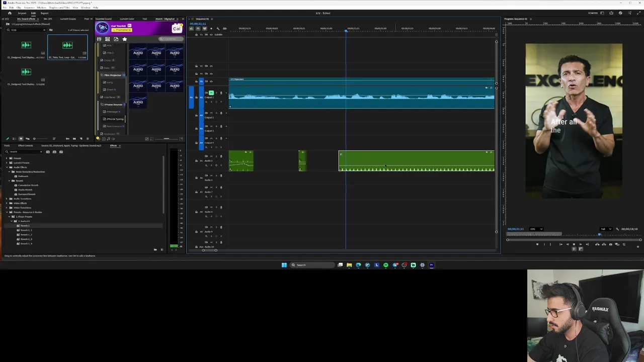Show hidden project panel tabs via overflow chevron

92,19
